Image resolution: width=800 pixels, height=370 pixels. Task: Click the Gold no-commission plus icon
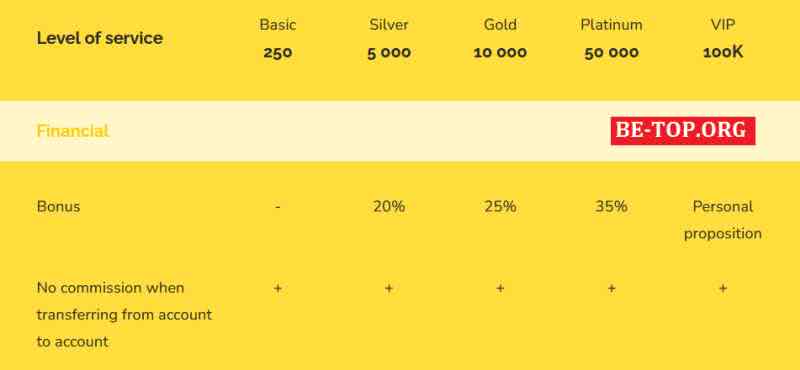pos(500,288)
